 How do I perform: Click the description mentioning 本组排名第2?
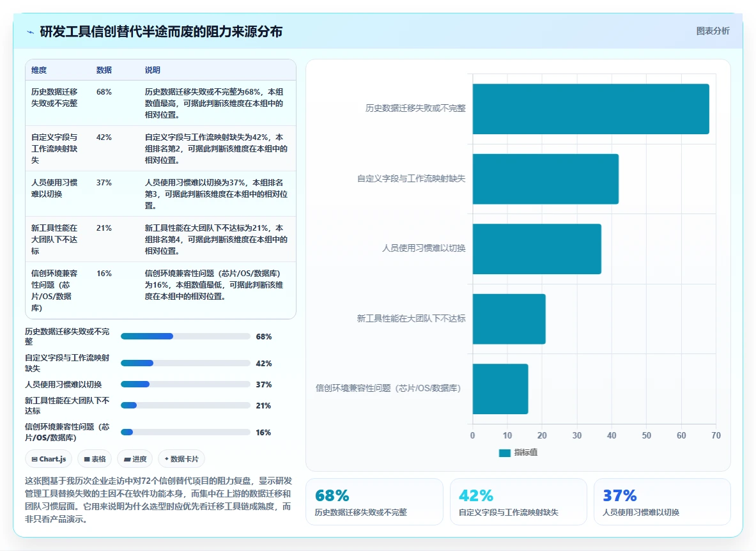(x=216, y=148)
